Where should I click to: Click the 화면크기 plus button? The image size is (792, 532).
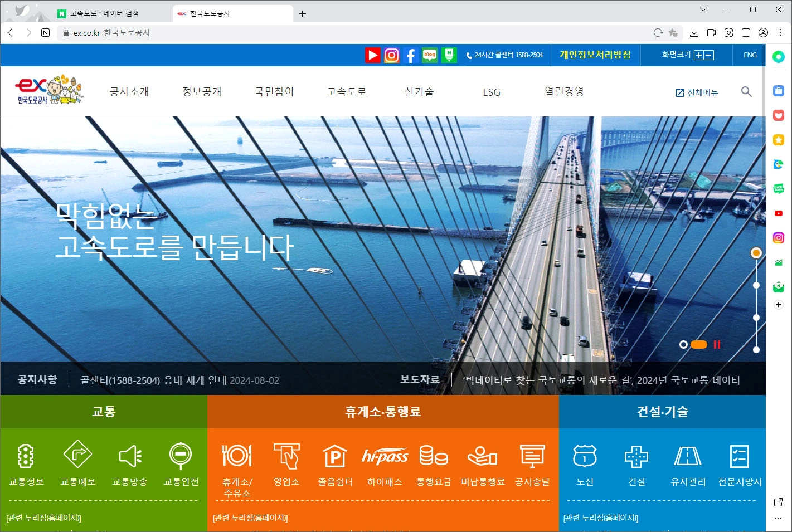coord(699,55)
